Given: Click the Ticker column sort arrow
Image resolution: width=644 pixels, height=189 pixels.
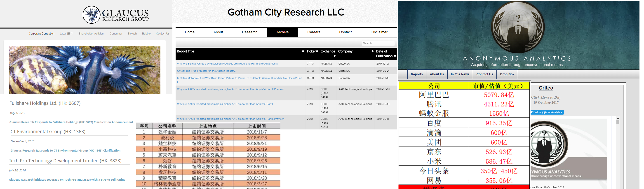Looking at the screenshot, I should coord(317,51).
